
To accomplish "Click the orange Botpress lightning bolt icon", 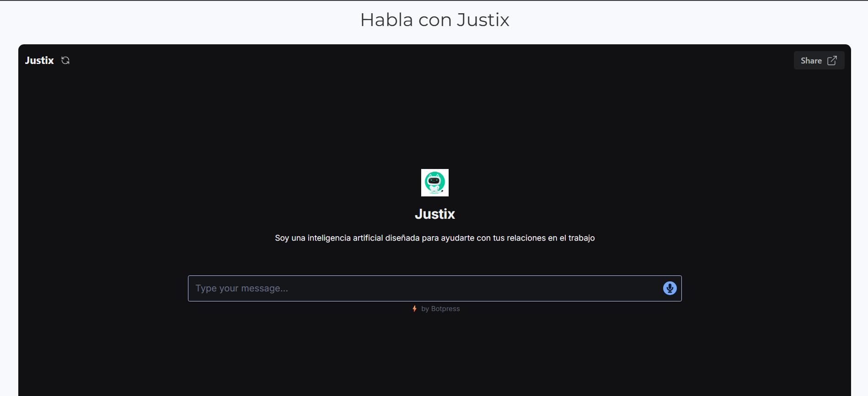I will click(414, 309).
